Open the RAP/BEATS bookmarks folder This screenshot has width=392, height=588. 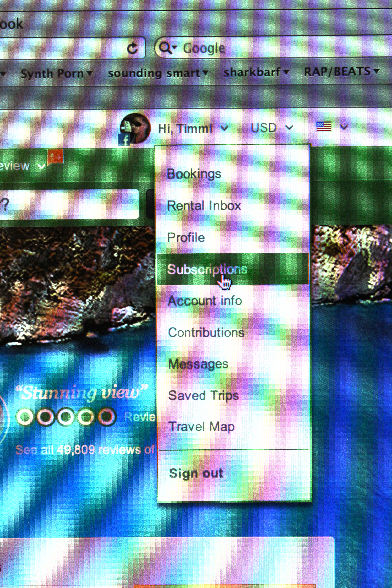point(342,72)
